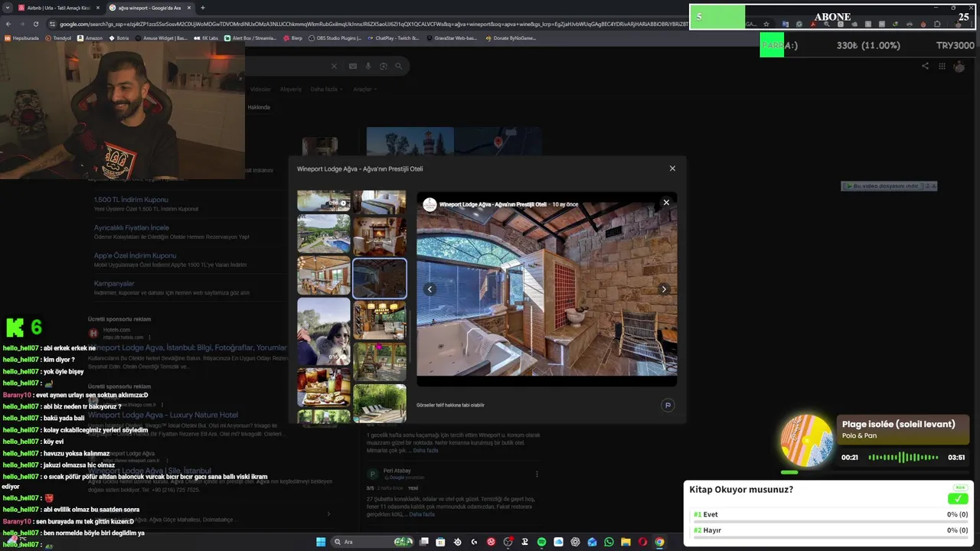Play the woman selfie video thumbnail
The width and height of the screenshot is (980, 551).
(x=324, y=331)
